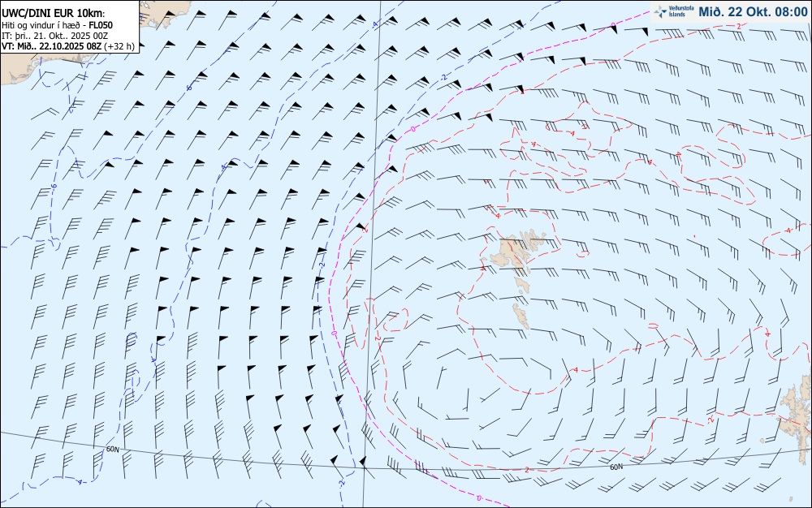This screenshot has height=508, width=812.
Task: Click the 'UWC/DINI EUR 10km:' title text
Action: [54, 14]
